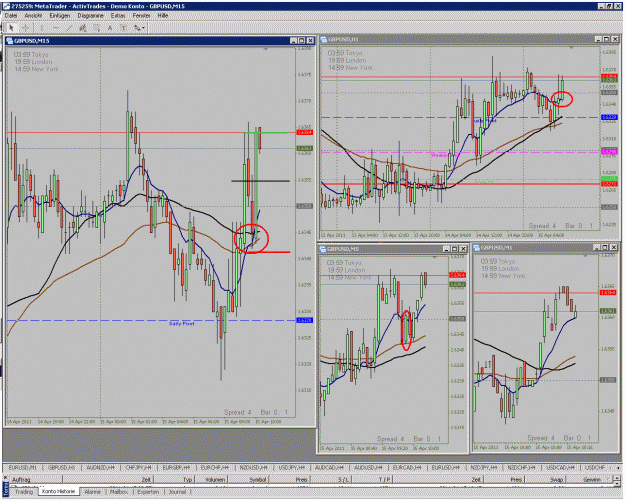Image resolution: width=625 pixels, height=501 pixels.
Task: Click the Daily Pivot label on M15 chart
Action: tap(182, 324)
